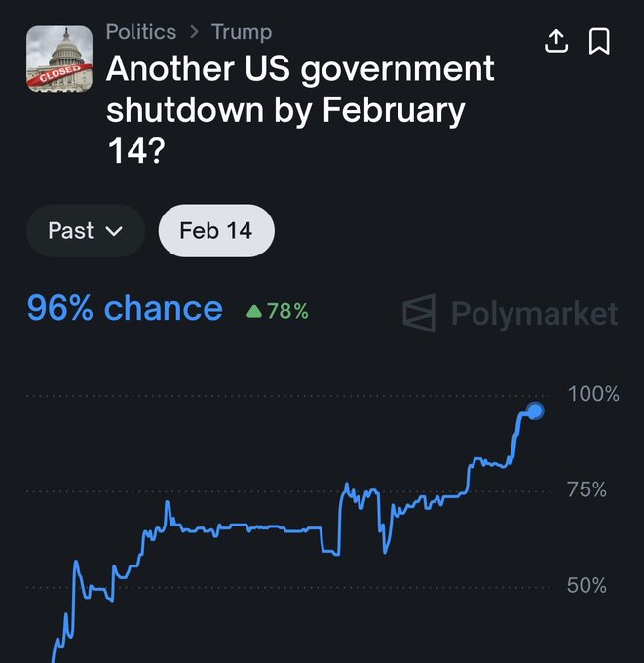Click the breadcrumb chevron between Politics and Trump
The image size is (644, 663).
194,32
